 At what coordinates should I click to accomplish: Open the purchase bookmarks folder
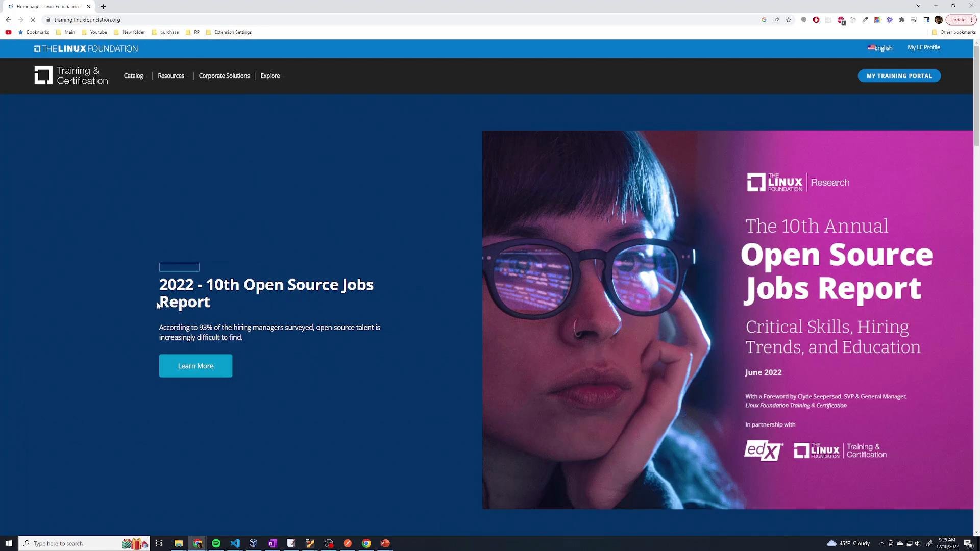(x=165, y=32)
